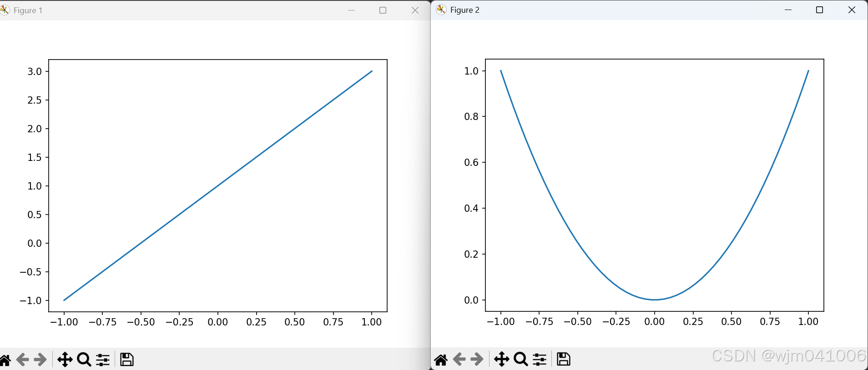The height and width of the screenshot is (370, 868).
Task: Select the Pan tool in Figure 1
Action: (65, 360)
